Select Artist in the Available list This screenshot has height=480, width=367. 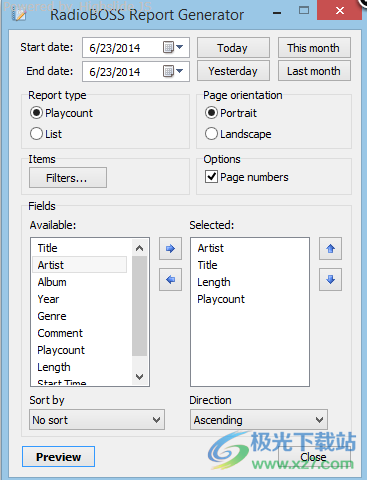[x=79, y=265]
